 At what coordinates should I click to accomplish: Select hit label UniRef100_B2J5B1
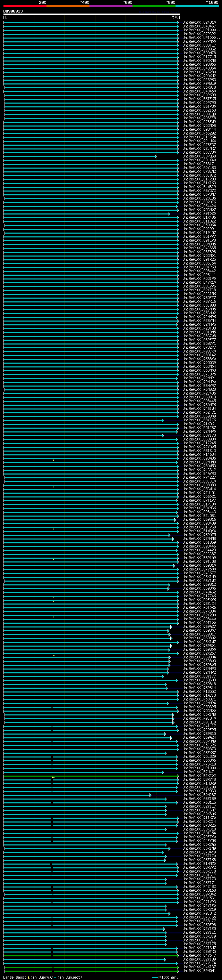pyautogui.click(x=199, y=516)
